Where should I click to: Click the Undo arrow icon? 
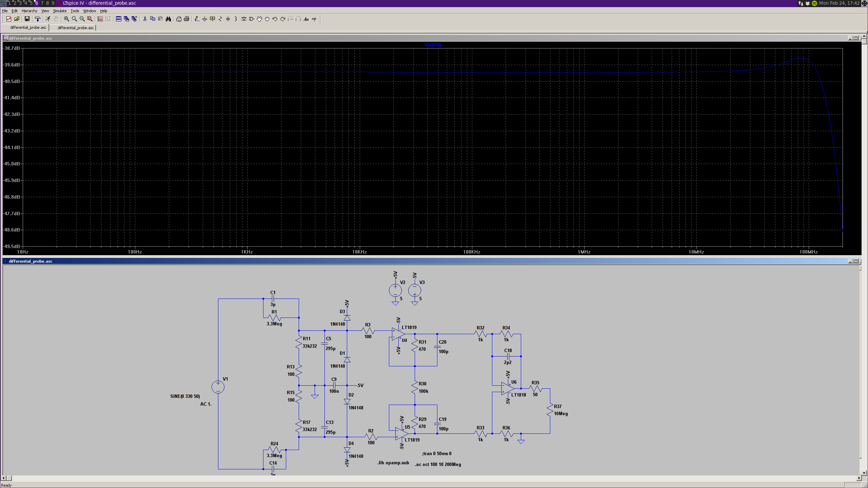tap(275, 19)
